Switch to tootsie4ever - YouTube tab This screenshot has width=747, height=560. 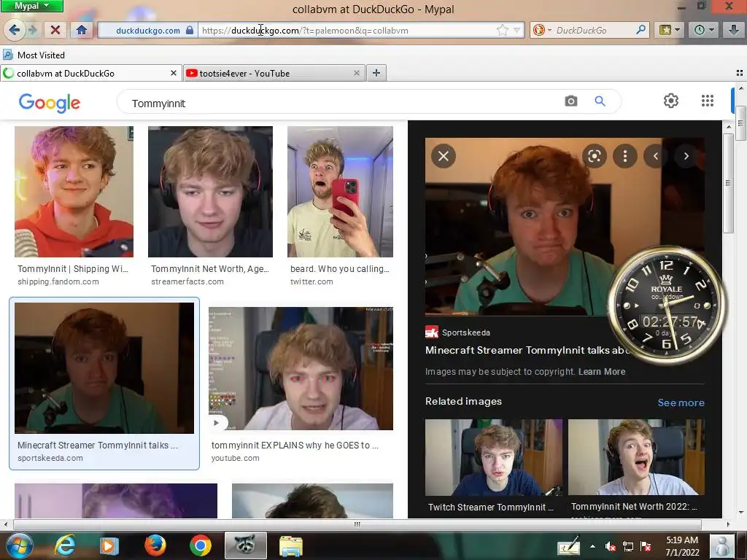pyautogui.click(x=274, y=74)
